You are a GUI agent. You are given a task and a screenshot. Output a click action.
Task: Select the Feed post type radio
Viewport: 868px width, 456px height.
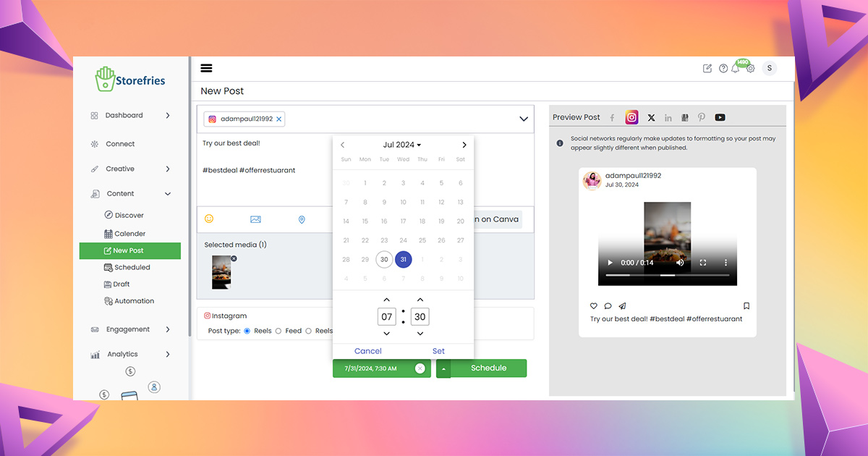point(278,331)
